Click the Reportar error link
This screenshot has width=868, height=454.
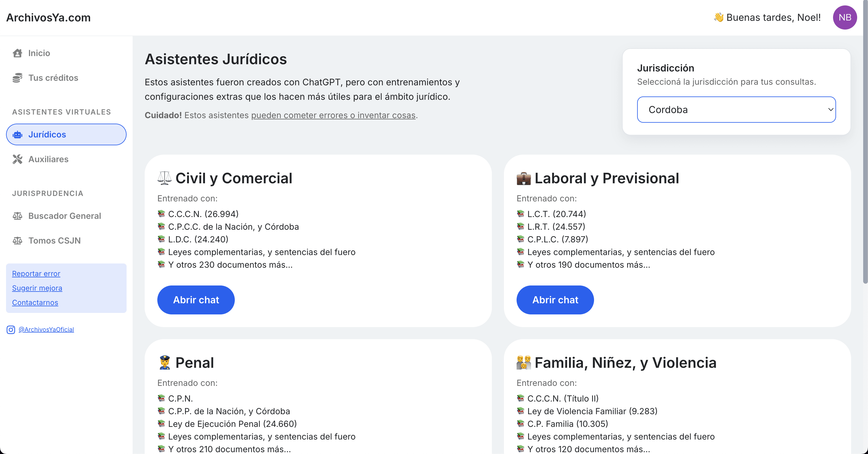point(36,273)
